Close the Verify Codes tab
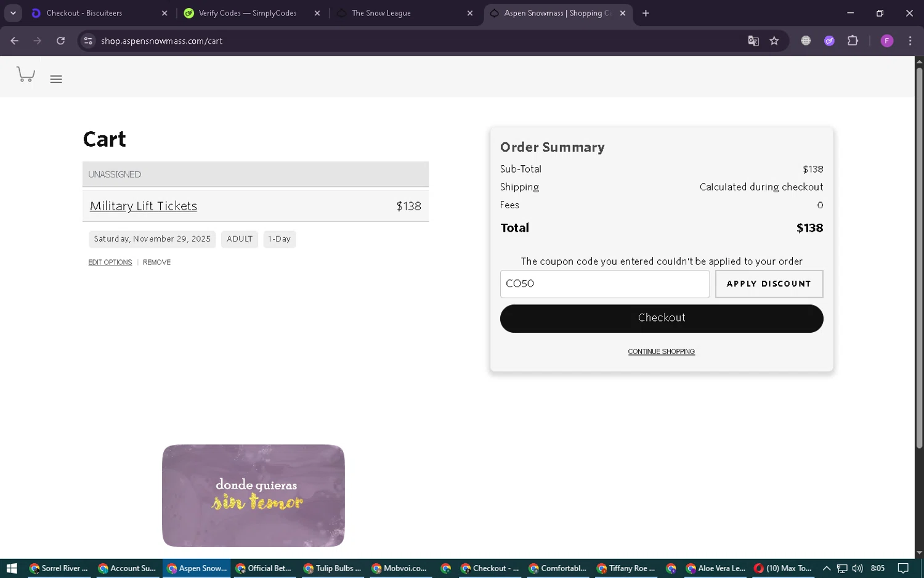 tap(317, 13)
